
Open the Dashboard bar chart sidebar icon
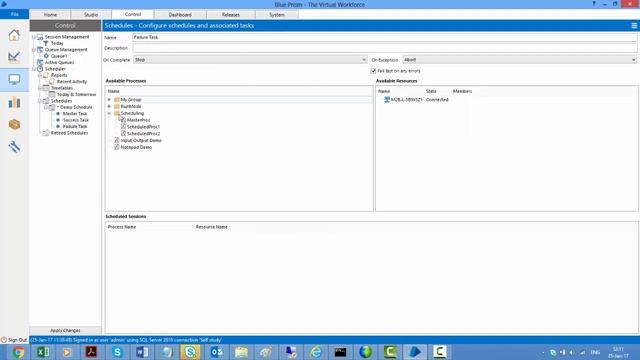[x=14, y=102]
